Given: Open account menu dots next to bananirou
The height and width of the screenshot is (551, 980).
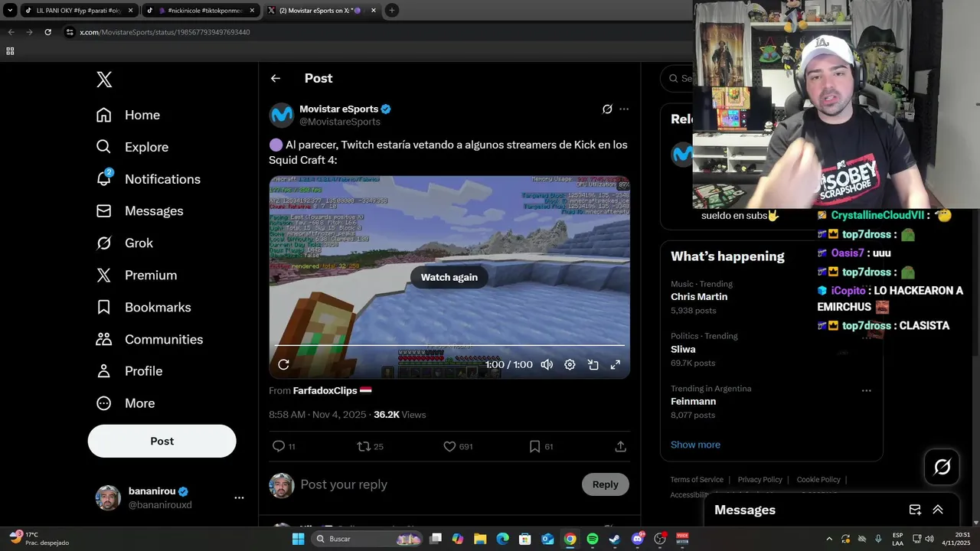Looking at the screenshot, I should click(x=239, y=497).
